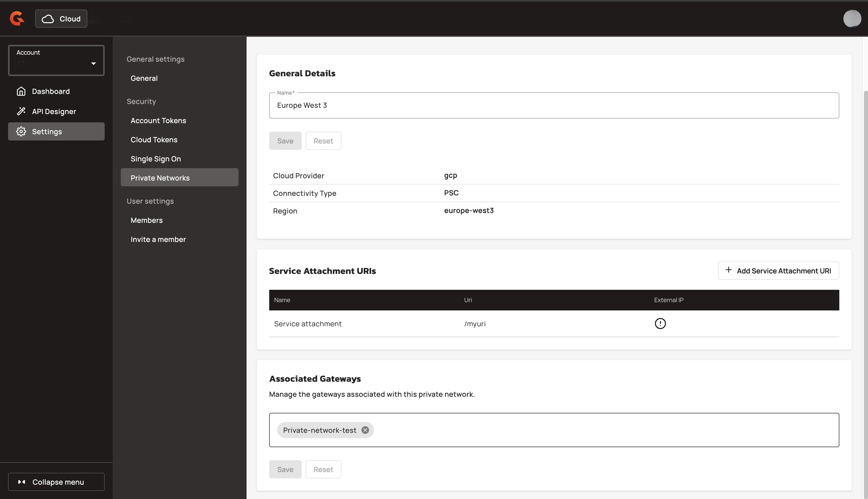Screen dimensions: 868x499
Task: Click Reset under the Name field
Action: coord(323,141)
